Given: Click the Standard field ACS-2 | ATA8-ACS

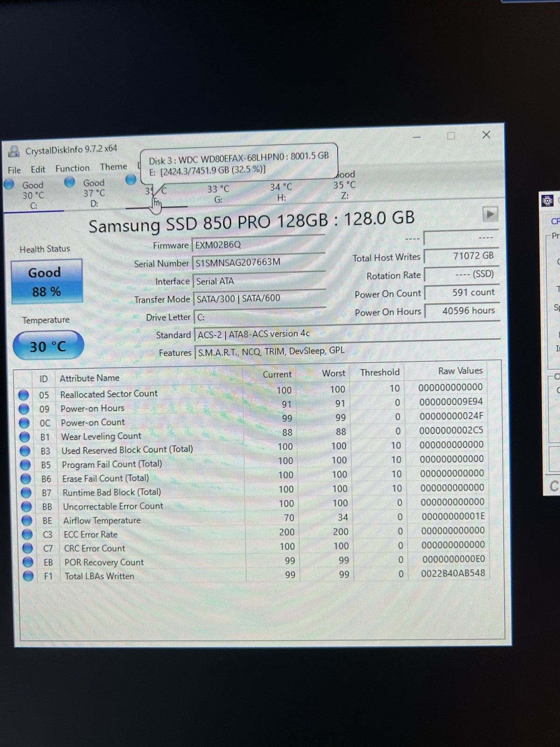Looking at the screenshot, I should [x=347, y=333].
